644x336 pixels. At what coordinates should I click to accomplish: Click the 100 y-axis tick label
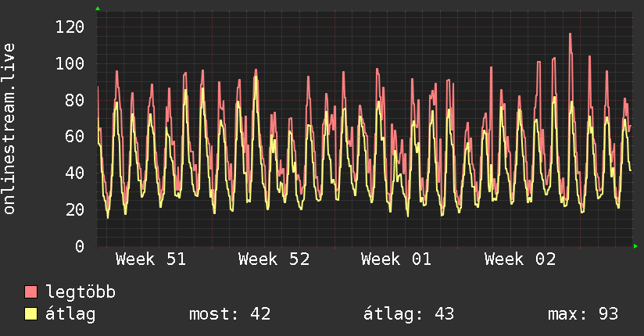click(70, 64)
